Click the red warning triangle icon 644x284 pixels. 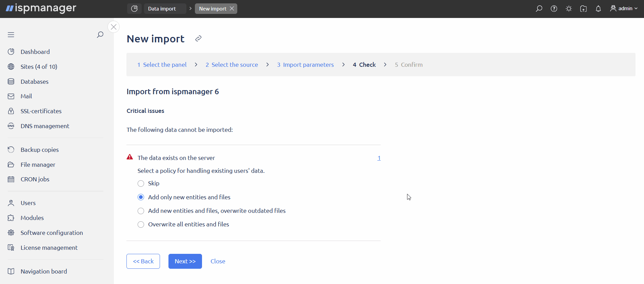130,157
